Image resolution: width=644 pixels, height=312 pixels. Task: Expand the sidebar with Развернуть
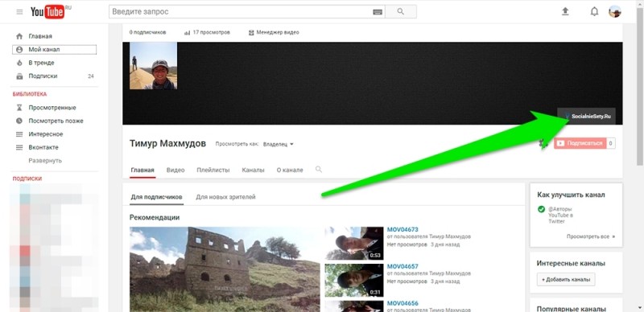[45, 161]
